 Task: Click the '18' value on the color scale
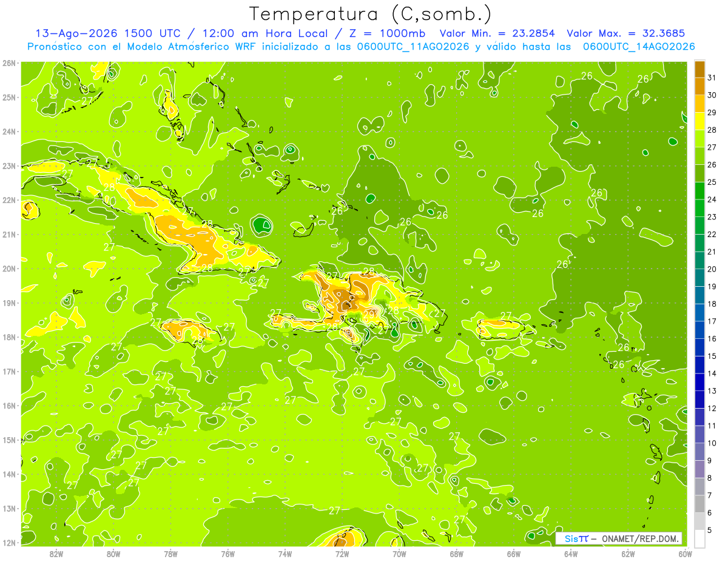[x=712, y=304]
